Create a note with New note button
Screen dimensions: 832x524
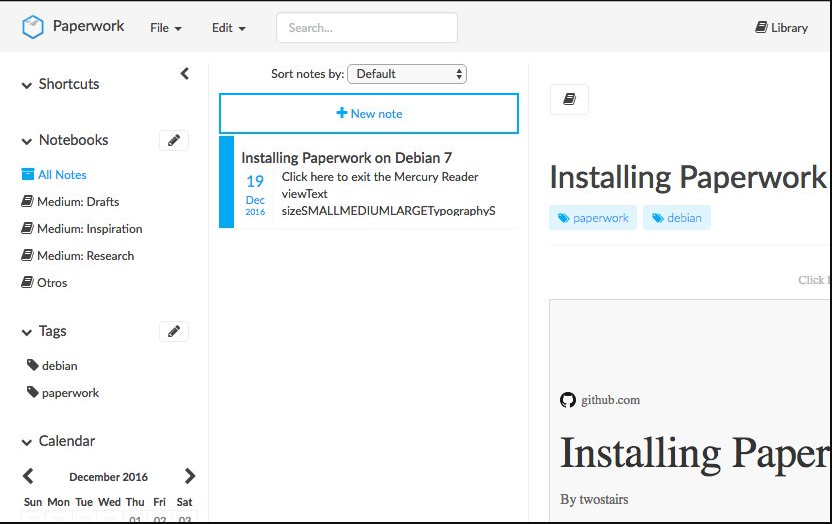click(369, 114)
